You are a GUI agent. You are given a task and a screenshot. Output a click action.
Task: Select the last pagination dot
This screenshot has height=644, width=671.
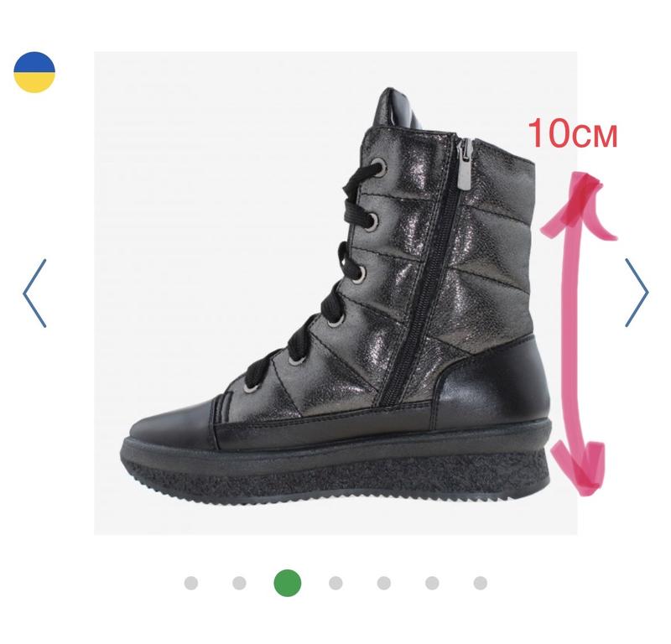pyautogui.click(x=480, y=583)
